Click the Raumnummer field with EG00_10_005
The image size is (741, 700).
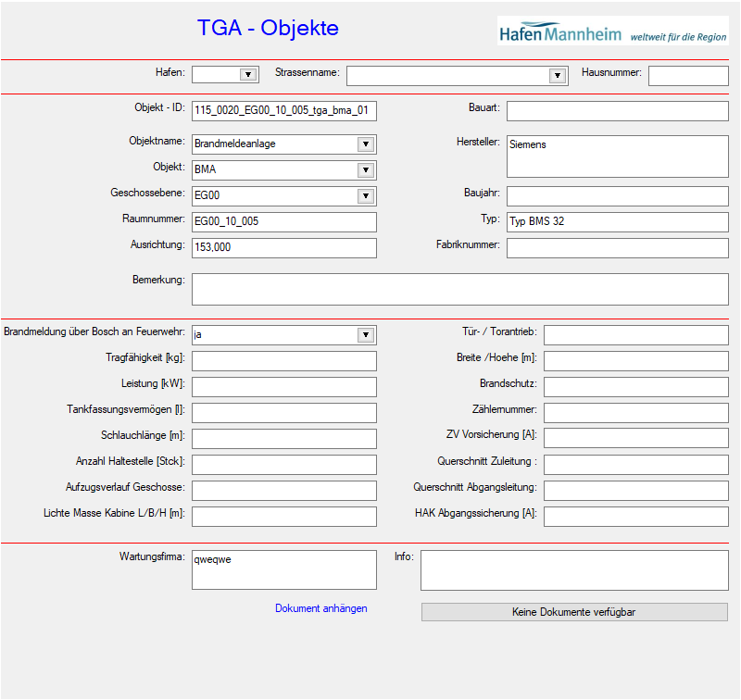(x=284, y=222)
